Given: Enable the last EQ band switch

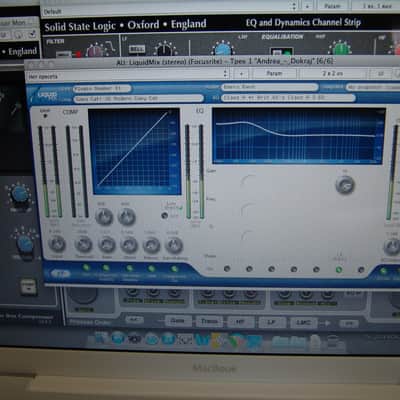Looking at the screenshot, I should (361, 270).
